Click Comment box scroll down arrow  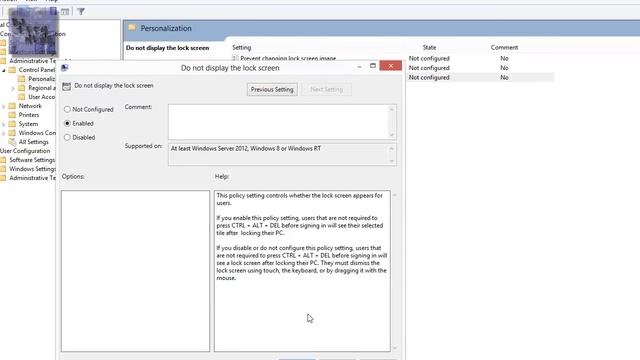coord(392,135)
